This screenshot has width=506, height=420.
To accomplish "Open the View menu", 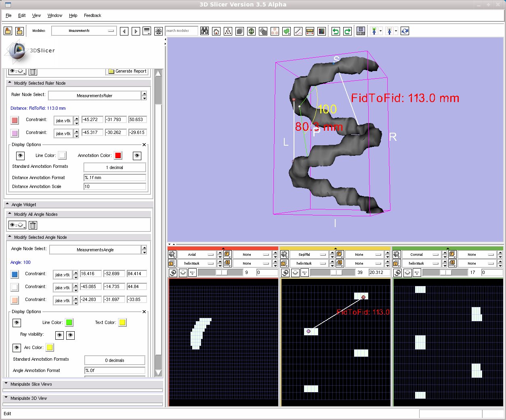I will click(36, 15).
